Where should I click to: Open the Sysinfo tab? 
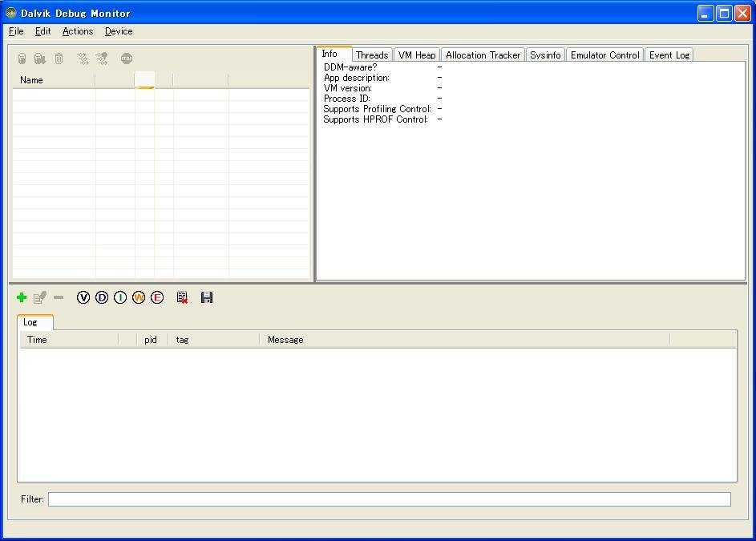[x=545, y=55]
